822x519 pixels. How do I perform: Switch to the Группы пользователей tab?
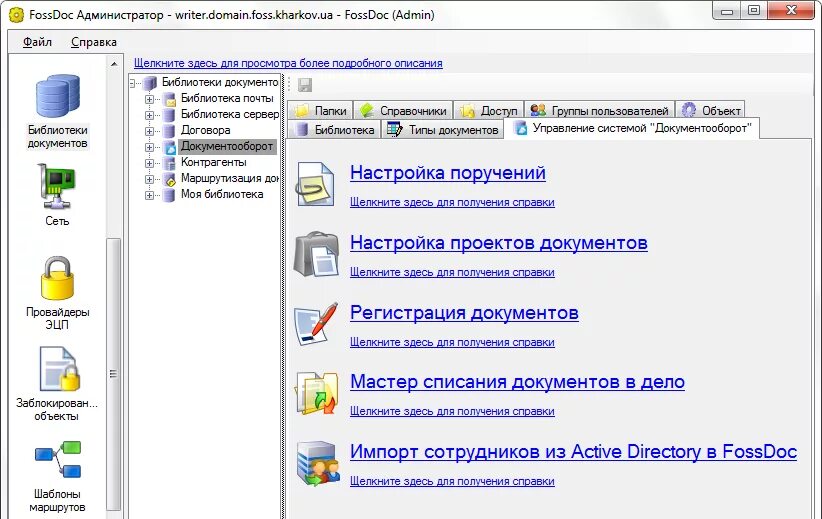coord(600,111)
